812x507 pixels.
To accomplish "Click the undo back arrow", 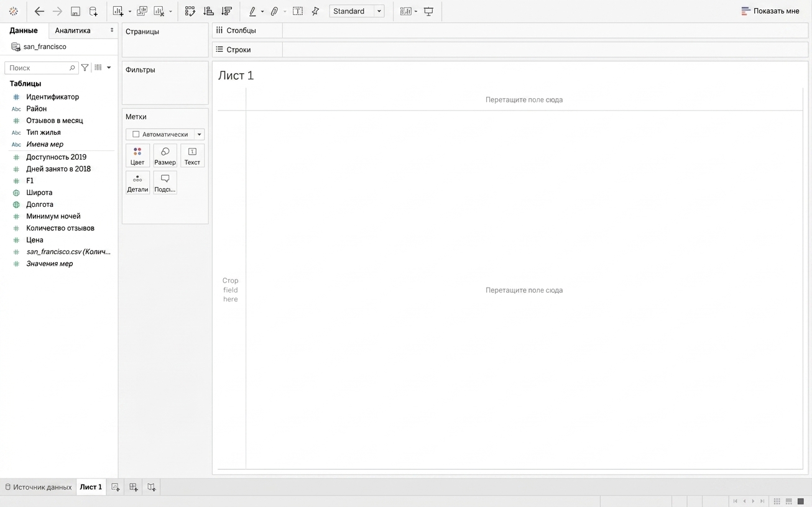I will 39,11.
